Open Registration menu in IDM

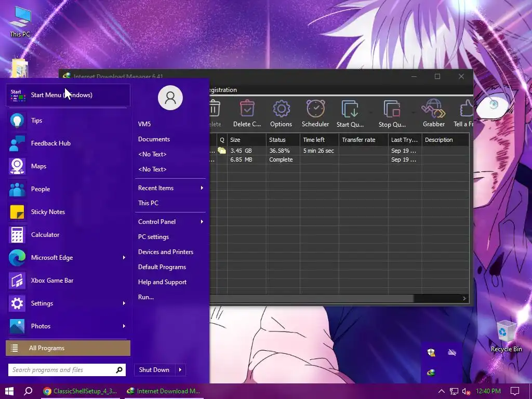223,90
